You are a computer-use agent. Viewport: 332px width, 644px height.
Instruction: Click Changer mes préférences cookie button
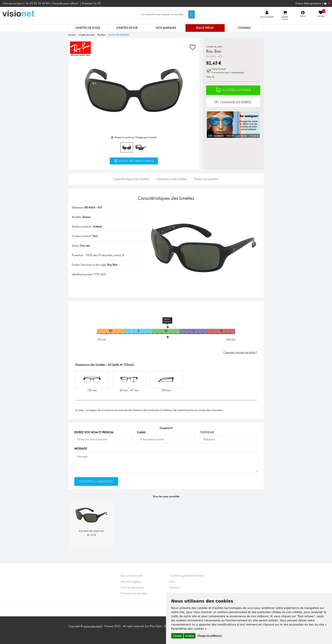210,636
